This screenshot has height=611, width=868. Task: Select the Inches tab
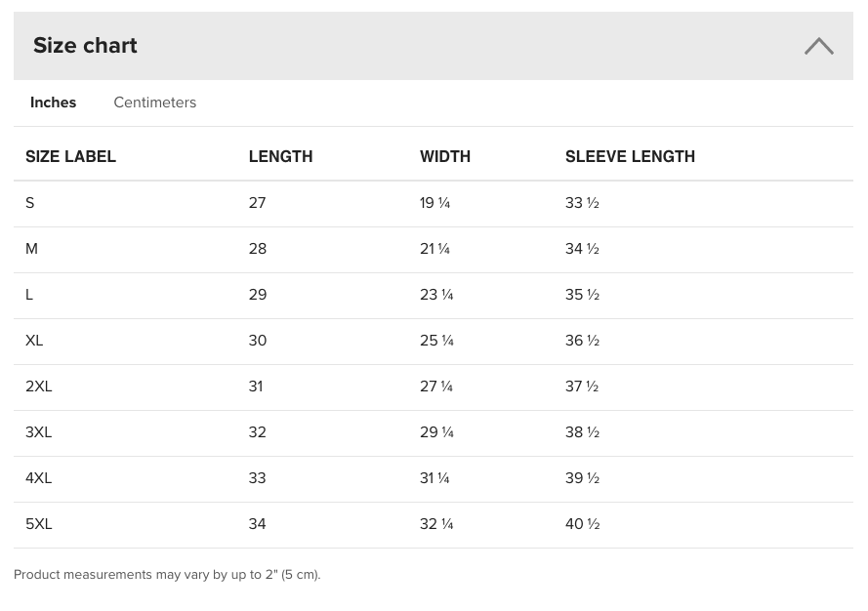click(53, 102)
